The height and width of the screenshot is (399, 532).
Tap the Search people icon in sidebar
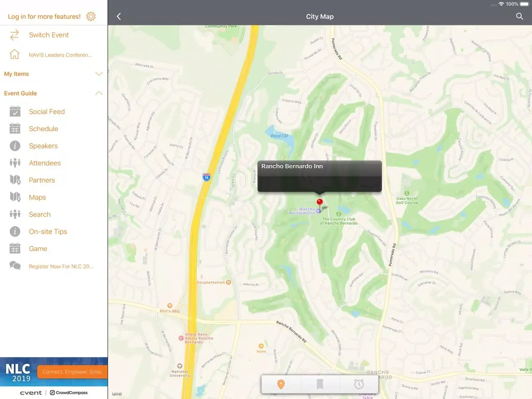pos(15,214)
